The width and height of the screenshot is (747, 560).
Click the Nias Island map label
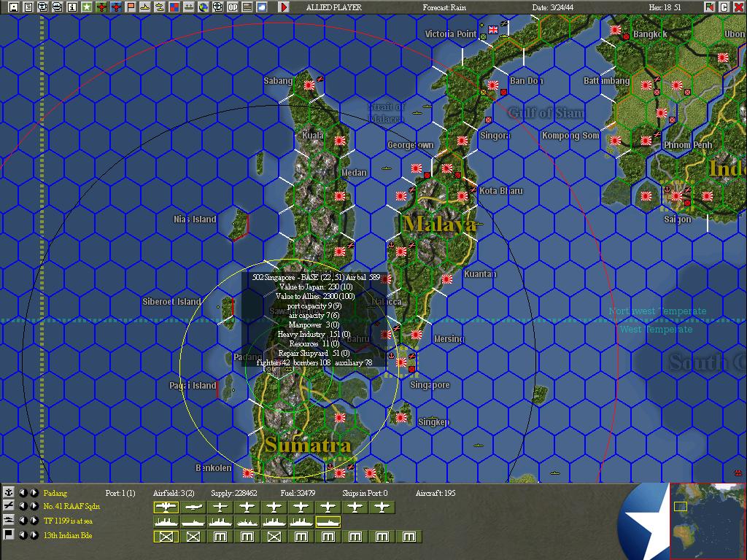pyautogui.click(x=195, y=219)
